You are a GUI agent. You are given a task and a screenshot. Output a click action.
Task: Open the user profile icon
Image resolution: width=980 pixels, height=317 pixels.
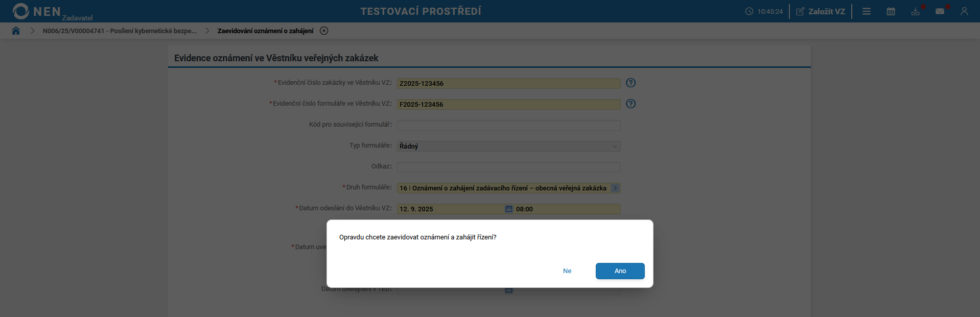pos(964,11)
